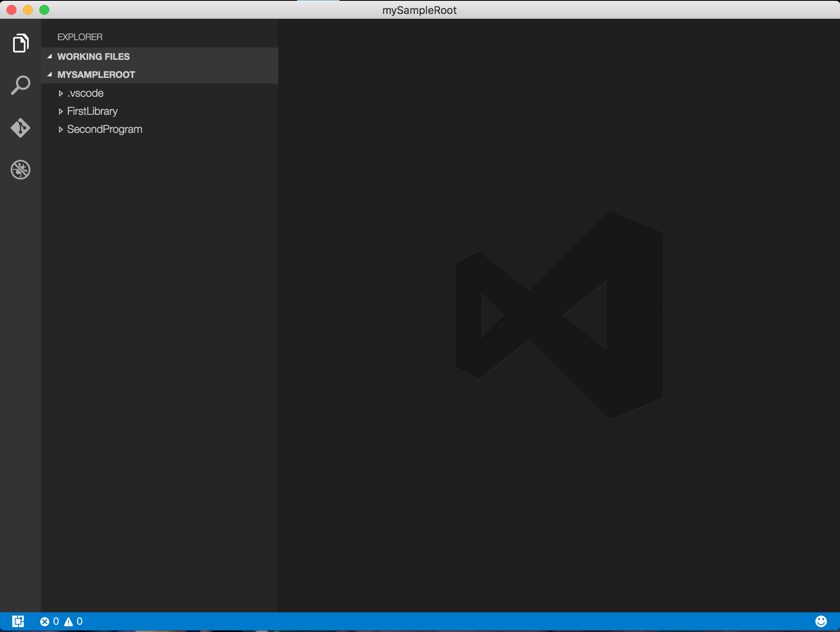Click the project status icon in status bar

(18, 621)
